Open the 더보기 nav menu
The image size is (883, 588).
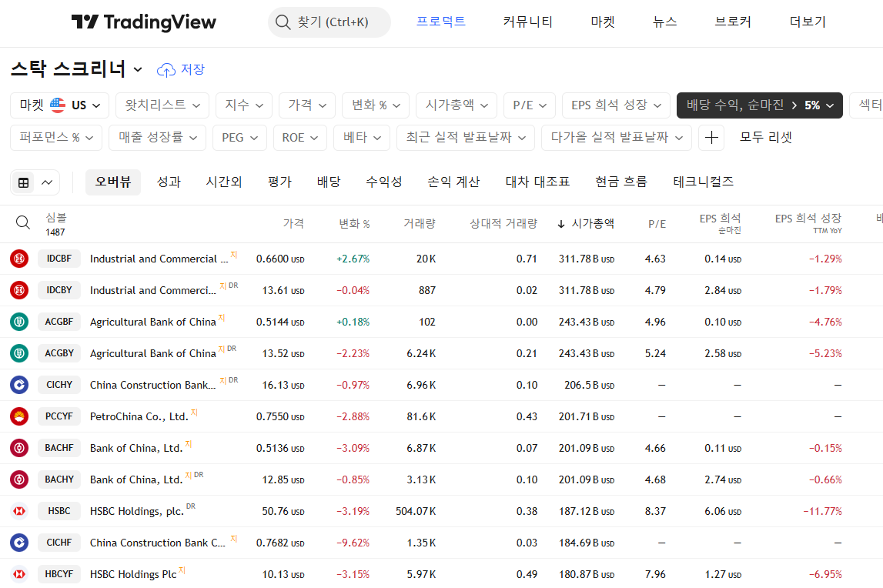coord(808,22)
